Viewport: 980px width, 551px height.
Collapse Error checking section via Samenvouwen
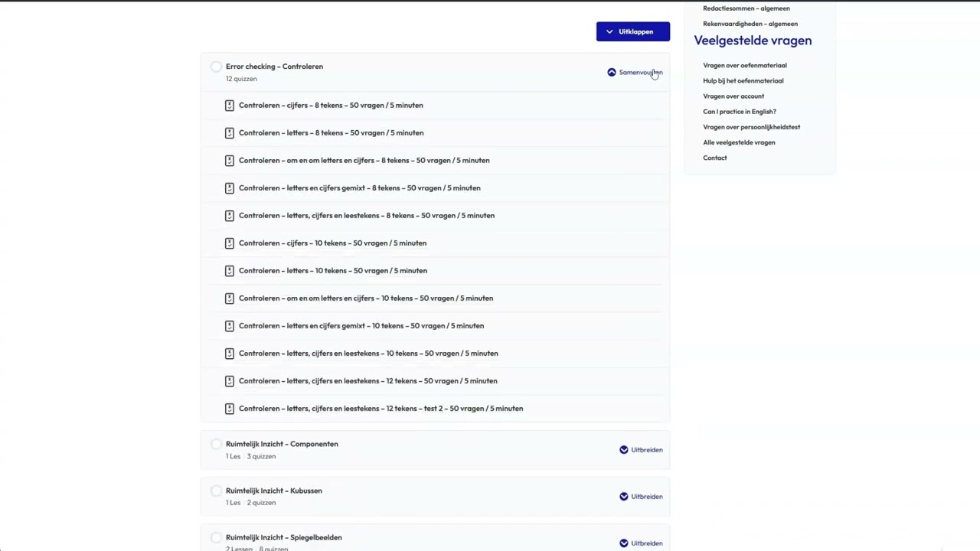tap(635, 73)
